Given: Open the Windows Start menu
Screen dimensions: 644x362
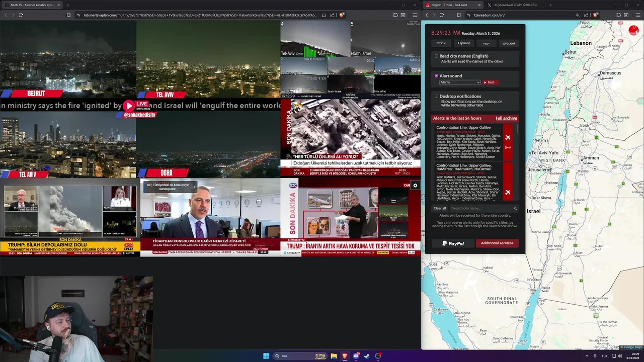Looking at the screenshot, I should pyautogui.click(x=266, y=356).
